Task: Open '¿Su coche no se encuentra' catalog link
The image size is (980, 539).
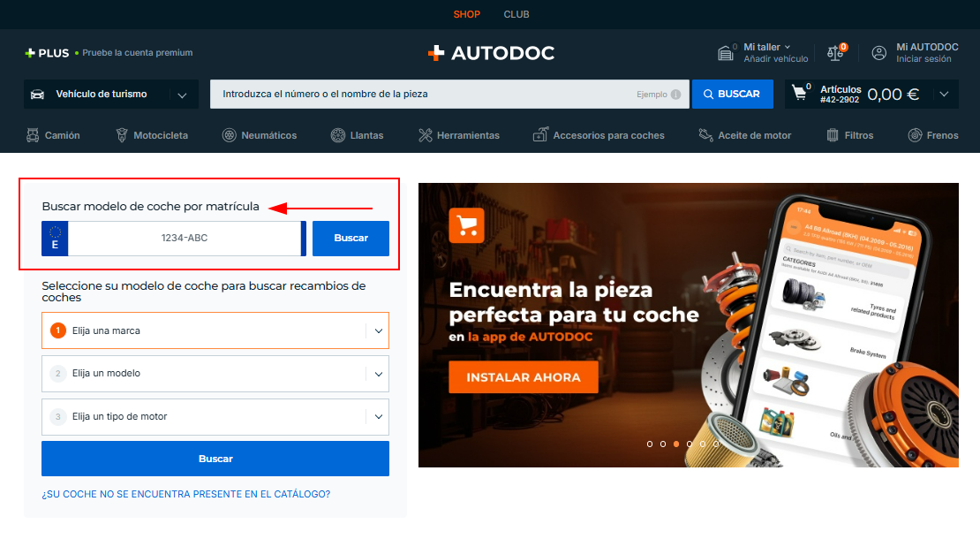Action: (186, 494)
